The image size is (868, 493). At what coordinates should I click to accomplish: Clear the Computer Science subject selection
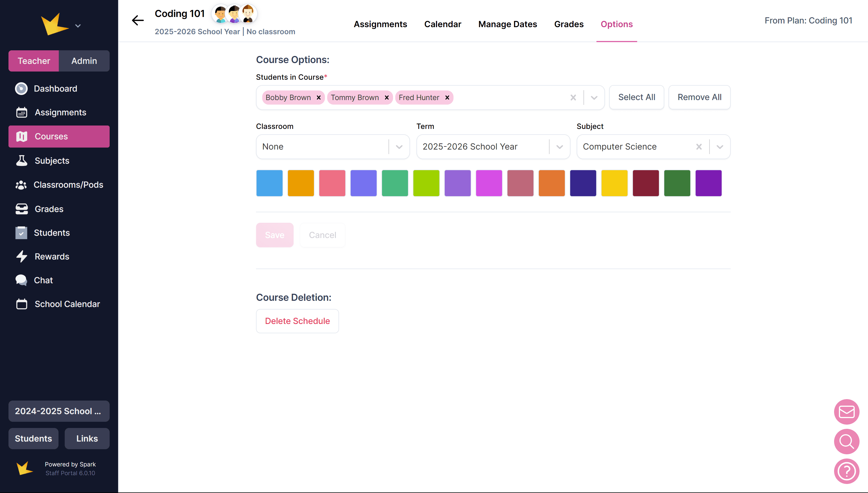699,147
